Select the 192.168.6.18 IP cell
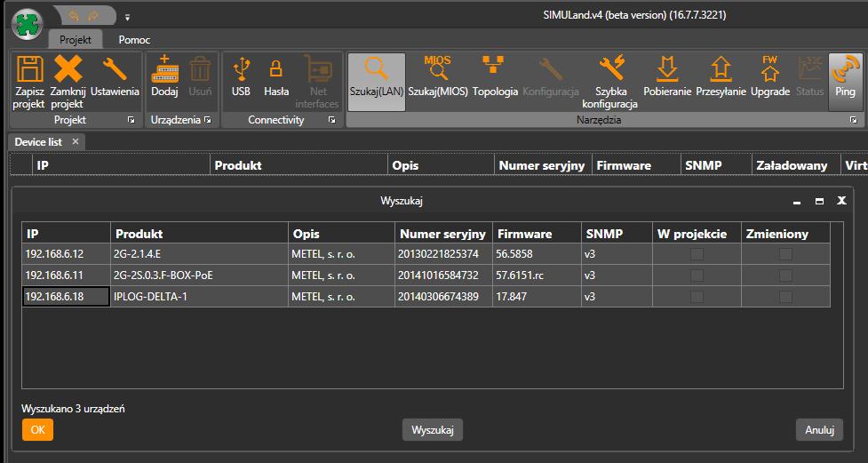Image resolution: width=868 pixels, height=463 pixels. coord(66,297)
